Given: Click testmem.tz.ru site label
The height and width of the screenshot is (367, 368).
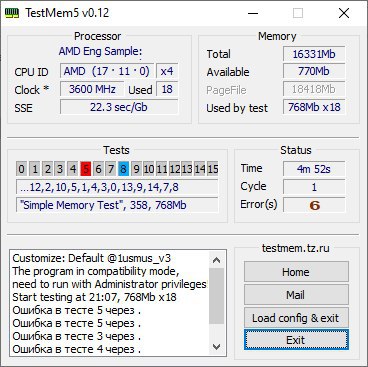Looking at the screenshot, I should tap(296, 248).
